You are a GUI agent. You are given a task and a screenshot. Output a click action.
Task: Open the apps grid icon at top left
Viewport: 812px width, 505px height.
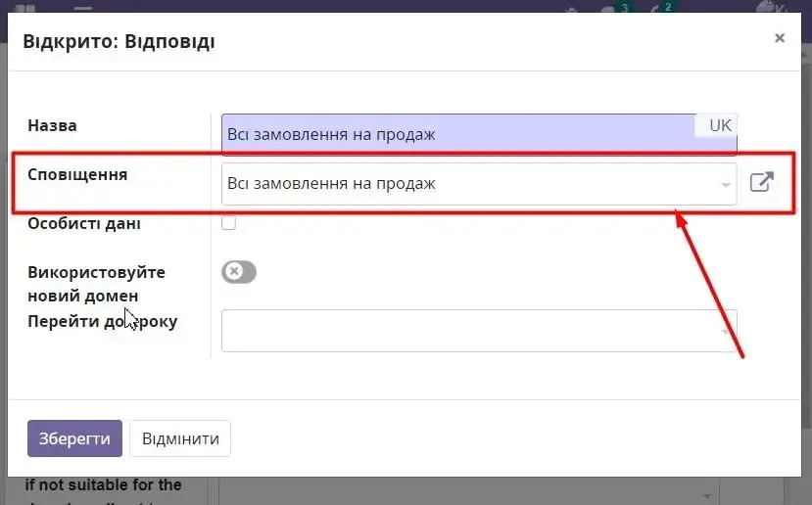(24, 8)
